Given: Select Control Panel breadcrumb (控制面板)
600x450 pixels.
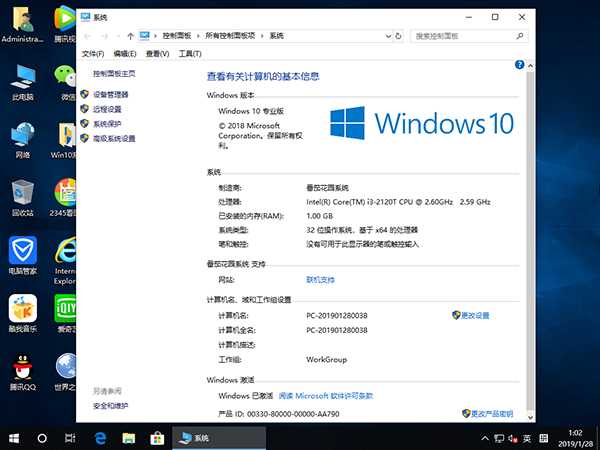Looking at the screenshot, I should tap(177, 36).
